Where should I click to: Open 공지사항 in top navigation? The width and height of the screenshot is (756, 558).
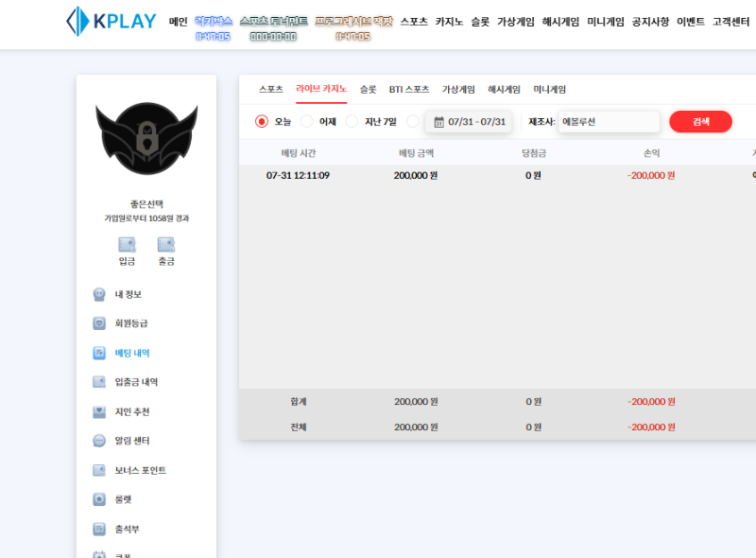point(650,22)
